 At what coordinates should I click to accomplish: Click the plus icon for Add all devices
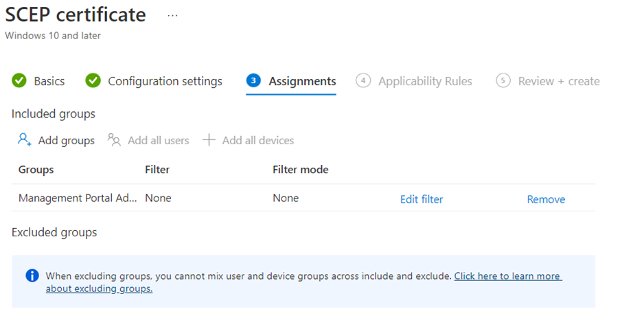[209, 140]
